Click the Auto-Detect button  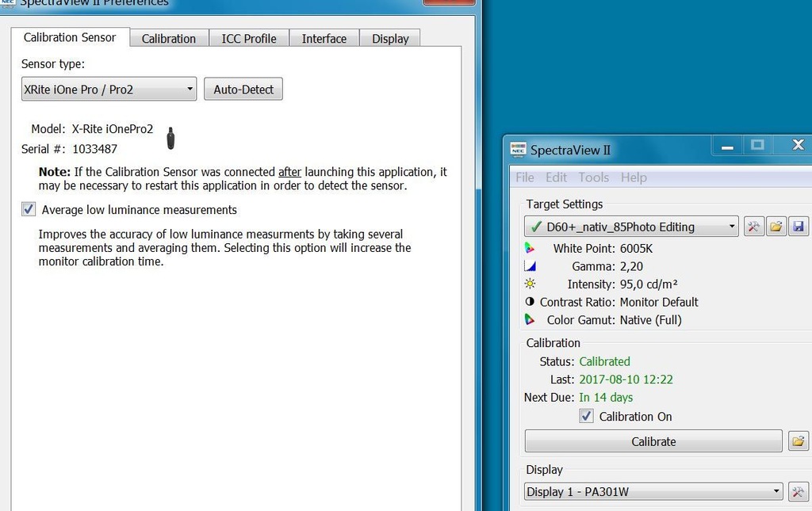243,89
